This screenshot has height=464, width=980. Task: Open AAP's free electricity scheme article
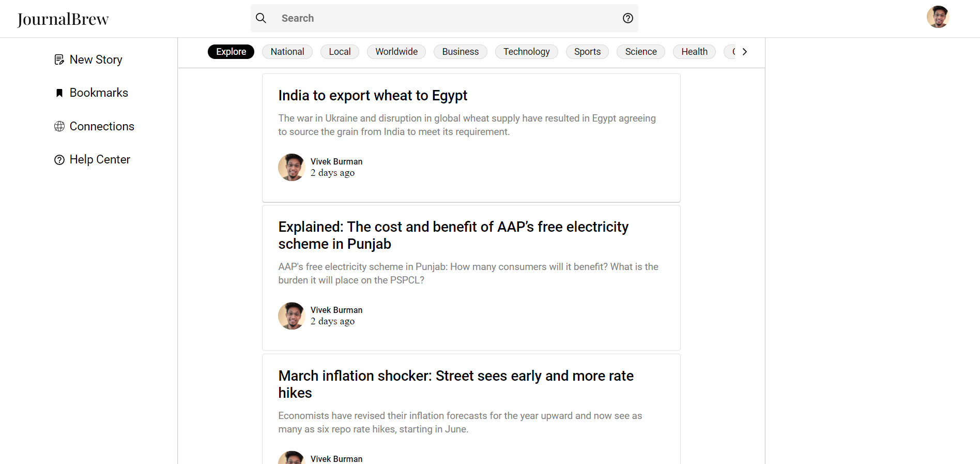click(x=453, y=235)
